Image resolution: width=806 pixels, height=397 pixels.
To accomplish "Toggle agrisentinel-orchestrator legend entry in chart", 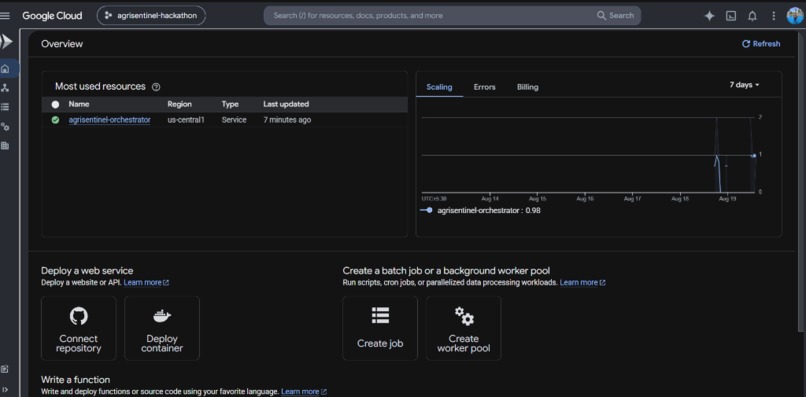I will 480,210.
